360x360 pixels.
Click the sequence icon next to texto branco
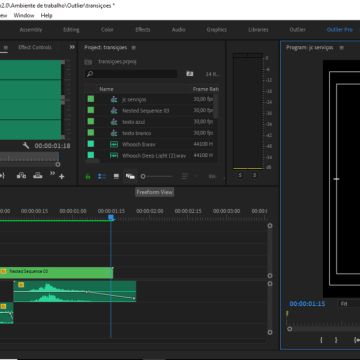[114, 133]
